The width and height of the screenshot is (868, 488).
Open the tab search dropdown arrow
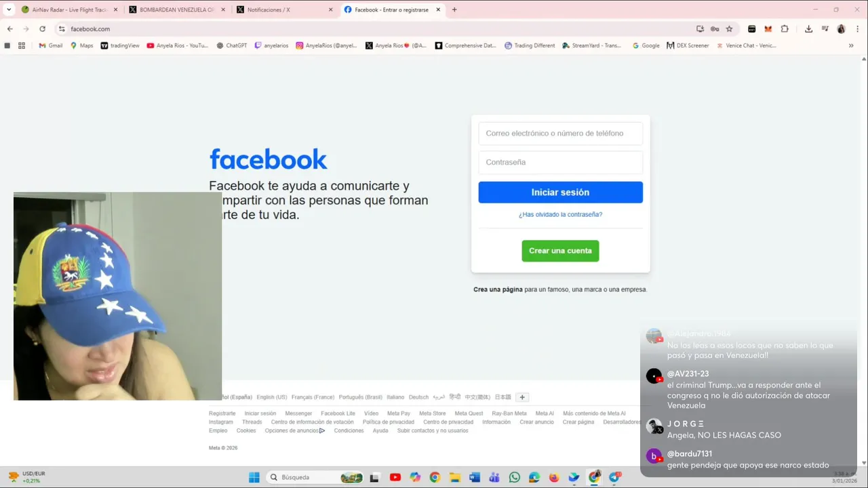click(x=9, y=9)
